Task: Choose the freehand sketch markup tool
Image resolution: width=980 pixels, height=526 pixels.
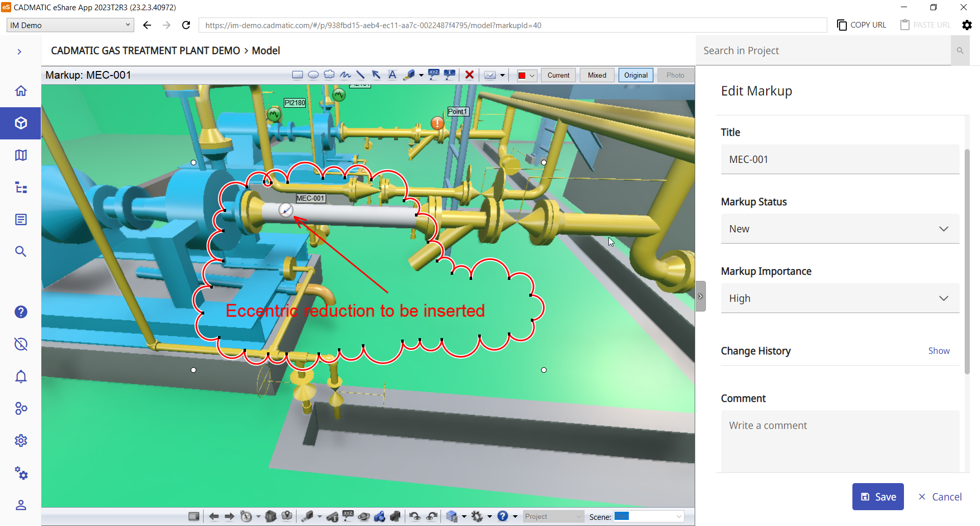Action: click(x=345, y=75)
